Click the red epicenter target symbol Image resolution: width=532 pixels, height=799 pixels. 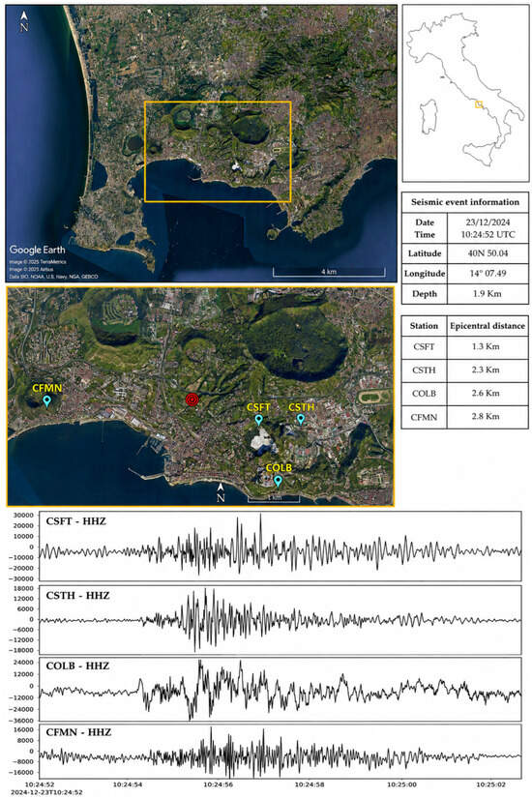[192, 400]
